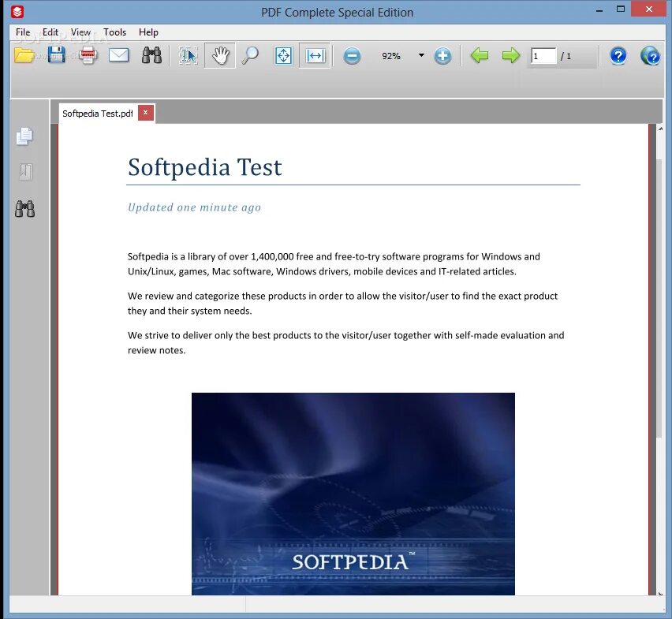
Task: Open search panel via sidebar binoculars
Action: (x=25, y=209)
